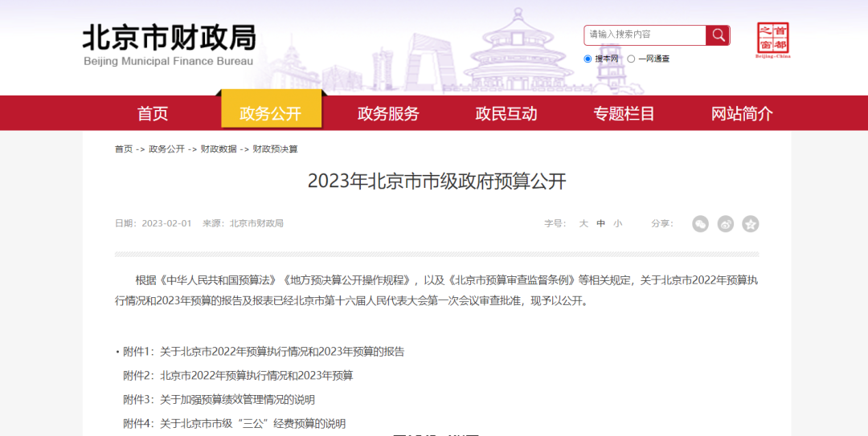Share the page via Weibo icon
868x436 pixels.
pos(725,223)
